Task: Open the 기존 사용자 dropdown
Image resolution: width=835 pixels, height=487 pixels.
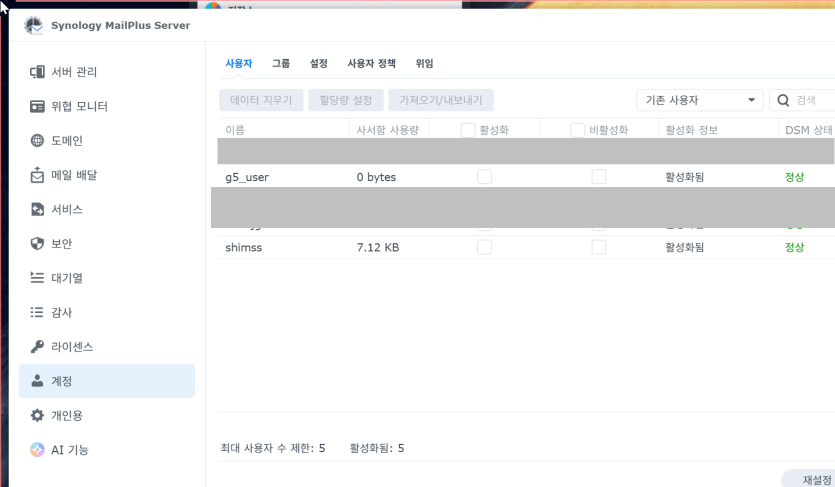Action: pyautogui.click(x=700, y=100)
